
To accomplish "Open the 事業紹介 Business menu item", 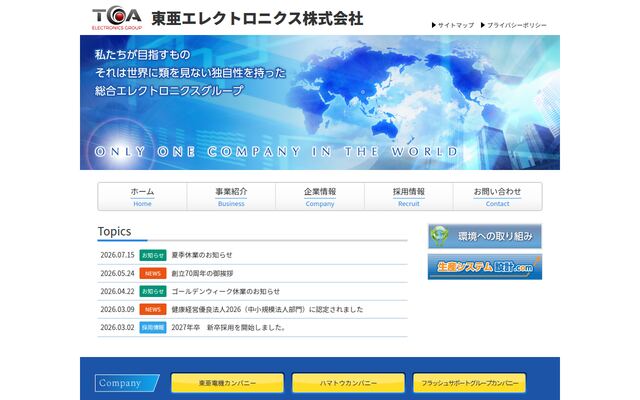I will [231, 197].
